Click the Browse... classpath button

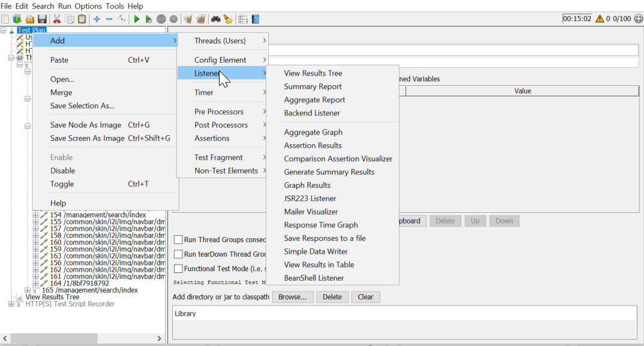[293, 297]
